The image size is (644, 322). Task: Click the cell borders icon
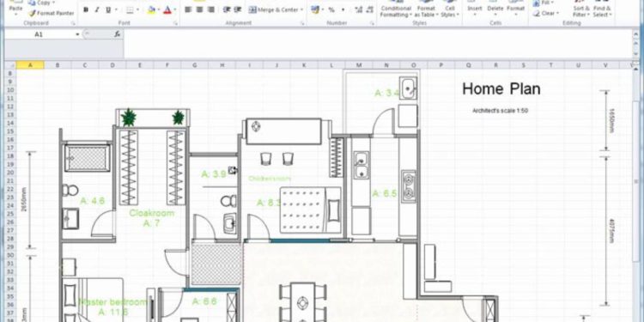130,9
